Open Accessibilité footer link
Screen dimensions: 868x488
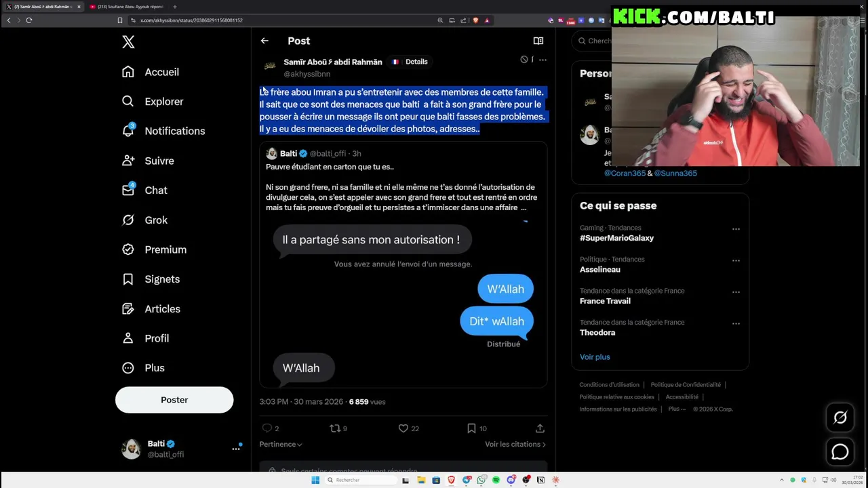pyautogui.click(x=682, y=397)
